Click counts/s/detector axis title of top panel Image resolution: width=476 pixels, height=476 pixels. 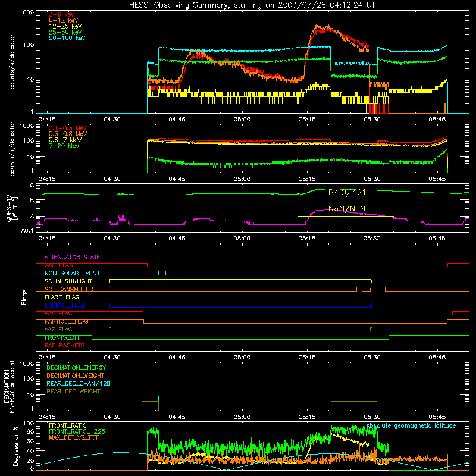pyautogui.click(x=12, y=62)
